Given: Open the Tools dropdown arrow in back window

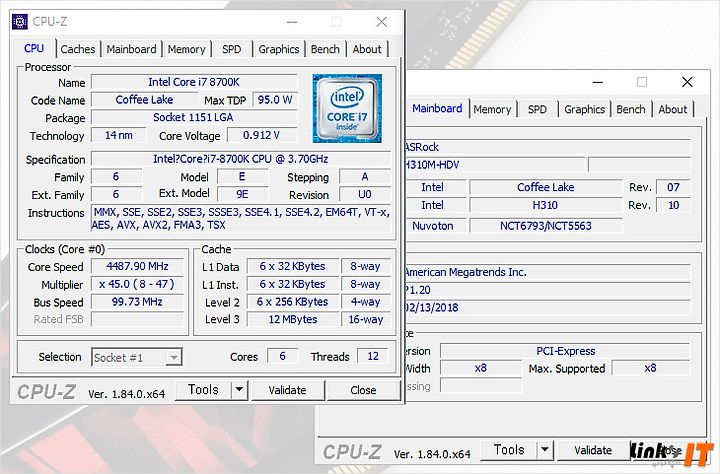Looking at the screenshot, I should (545, 450).
